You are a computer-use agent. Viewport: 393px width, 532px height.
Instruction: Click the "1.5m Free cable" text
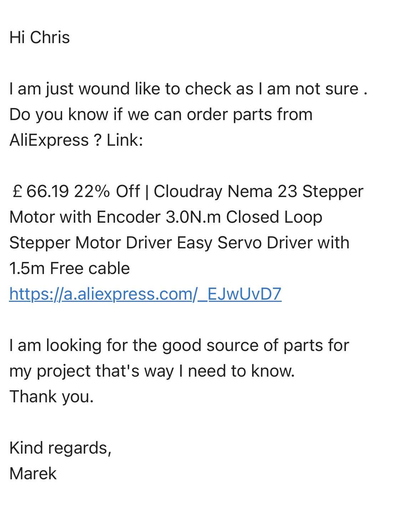[x=70, y=268]
